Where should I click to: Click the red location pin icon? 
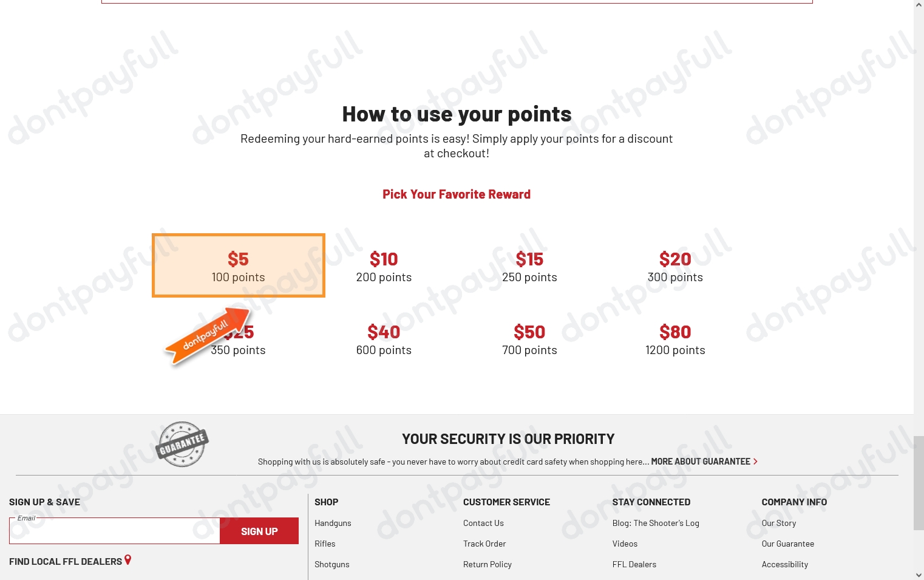click(x=127, y=559)
